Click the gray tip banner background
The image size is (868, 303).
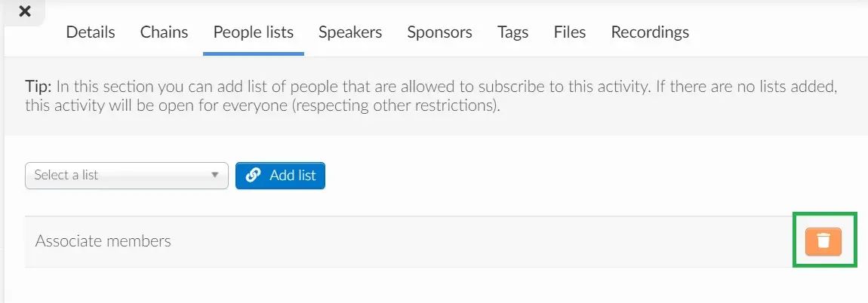pyautogui.click(x=436, y=96)
